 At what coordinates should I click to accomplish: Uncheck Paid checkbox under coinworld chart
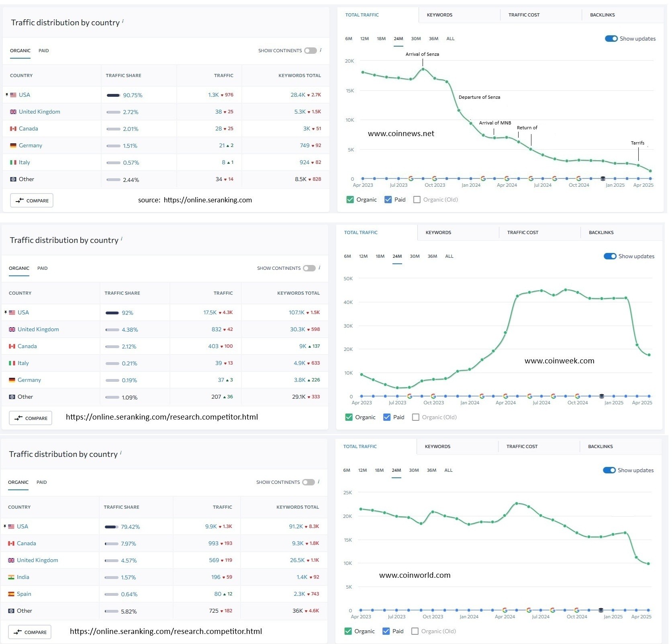point(386,631)
